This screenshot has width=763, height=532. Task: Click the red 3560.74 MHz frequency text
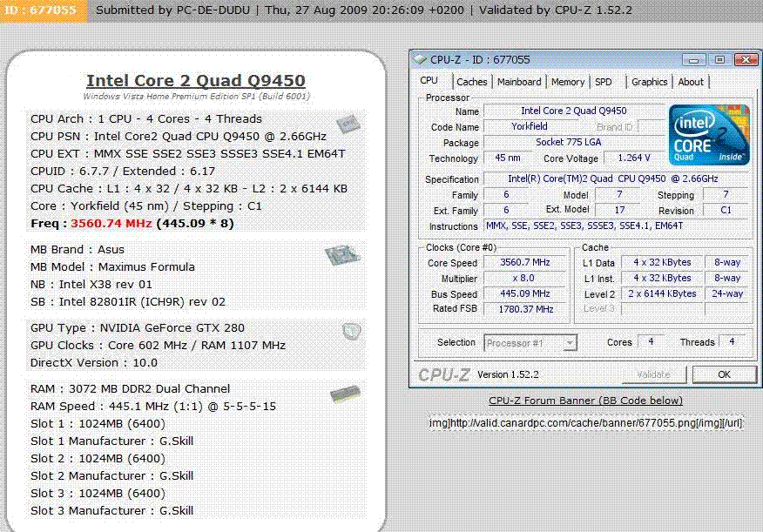click(111, 224)
